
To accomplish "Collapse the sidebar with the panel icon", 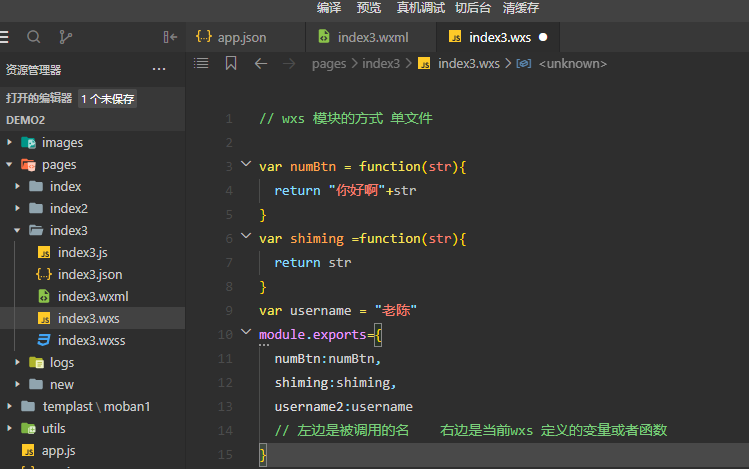I will (x=170, y=37).
